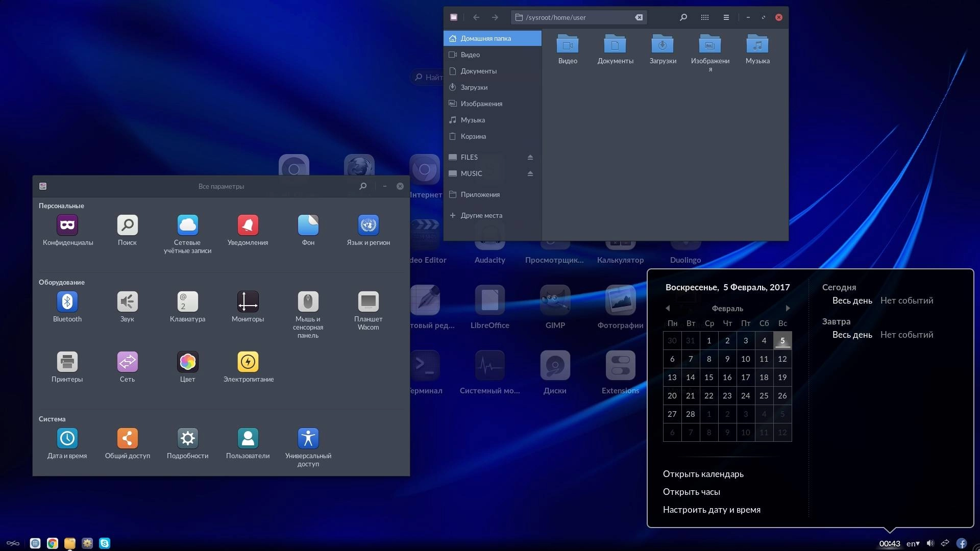Image resolution: width=980 pixels, height=551 pixels.
Task: Open Пользователи users settings
Action: pos(248,438)
